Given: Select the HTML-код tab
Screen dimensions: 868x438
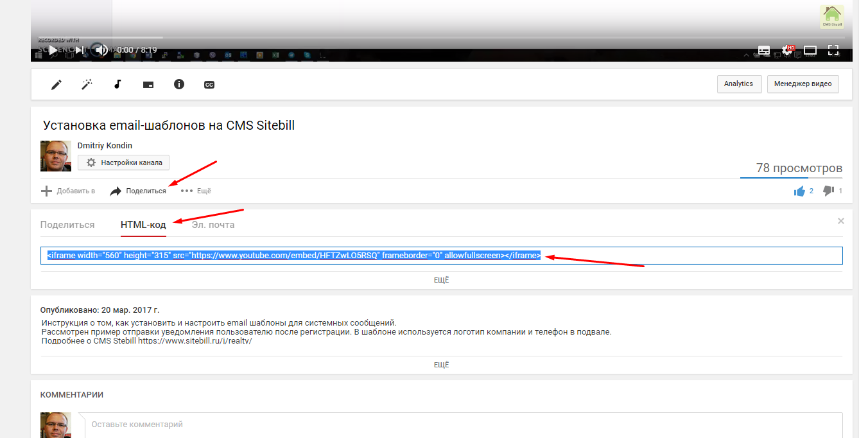Looking at the screenshot, I should click(144, 225).
